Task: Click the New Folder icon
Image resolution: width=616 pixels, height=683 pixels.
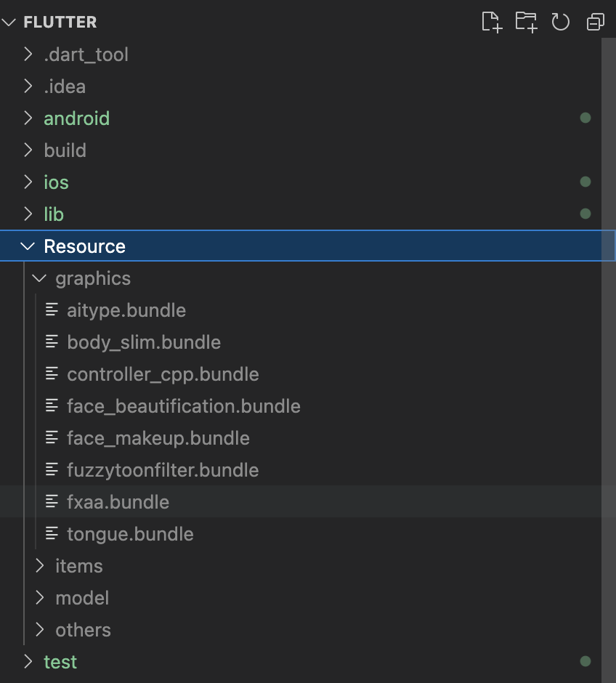Action: [x=526, y=22]
